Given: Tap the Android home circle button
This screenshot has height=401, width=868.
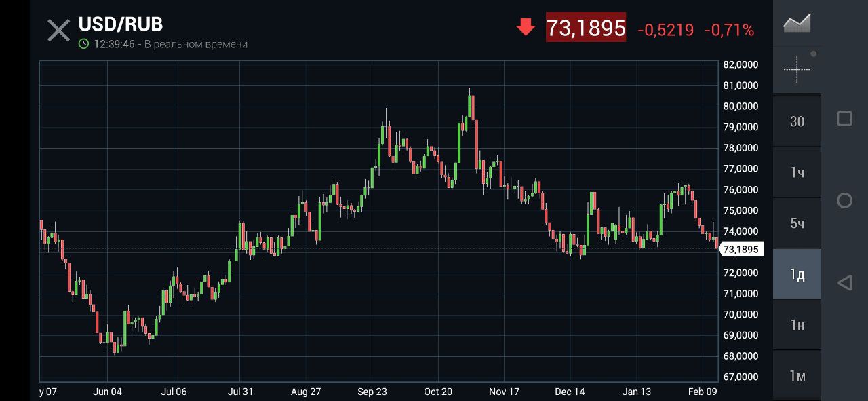Looking at the screenshot, I should [844, 200].
